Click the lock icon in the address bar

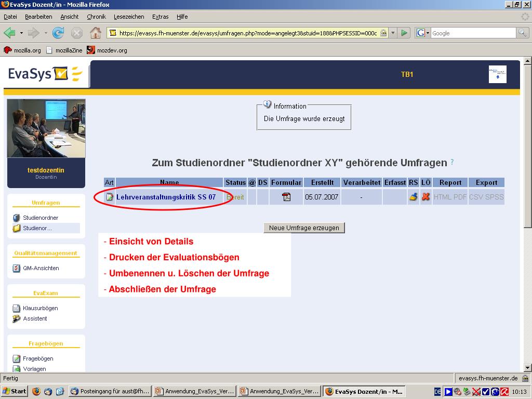coord(383,33)
